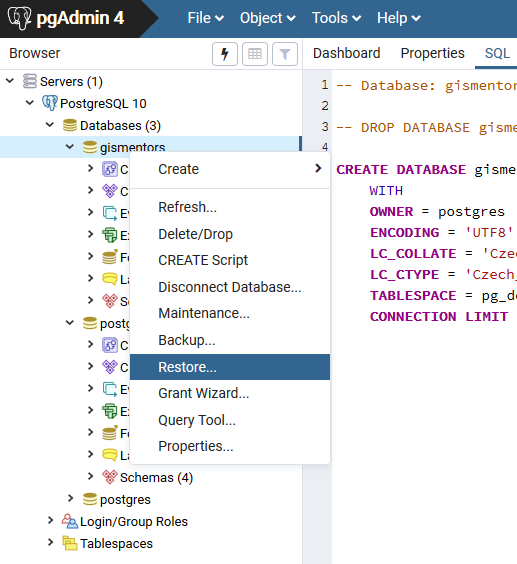This screenshot has height=564, width=517.
Task: Click Extensions icon under gismentors
Action: pyautogui.click(x=110, y=235)
